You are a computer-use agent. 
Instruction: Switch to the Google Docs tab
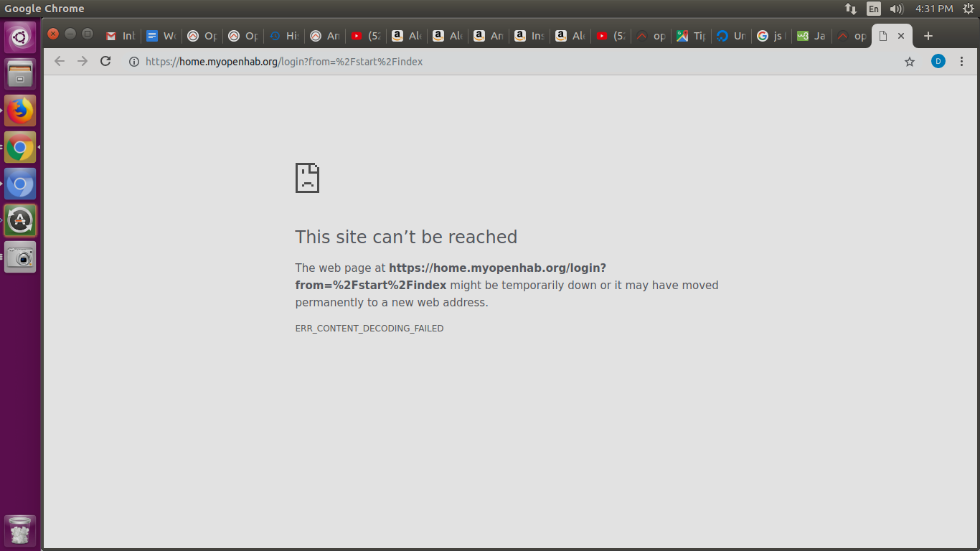tap(161, 36)
